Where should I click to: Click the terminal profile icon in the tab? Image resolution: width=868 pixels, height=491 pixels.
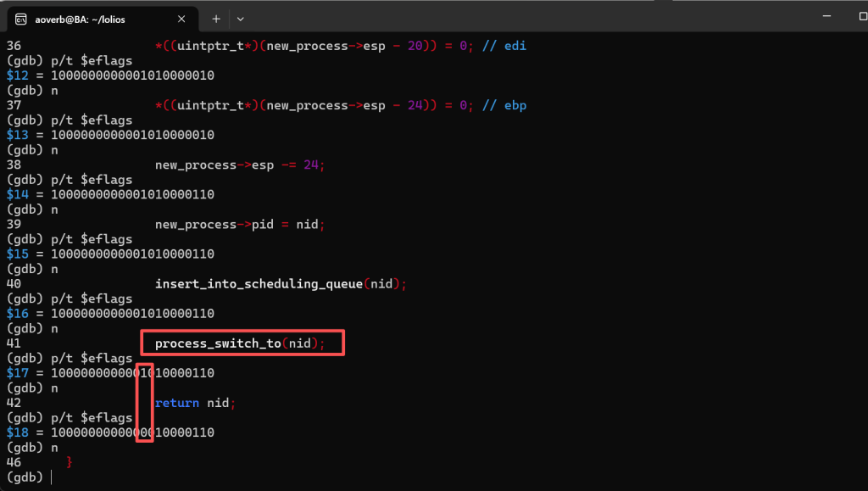[20, 19]
